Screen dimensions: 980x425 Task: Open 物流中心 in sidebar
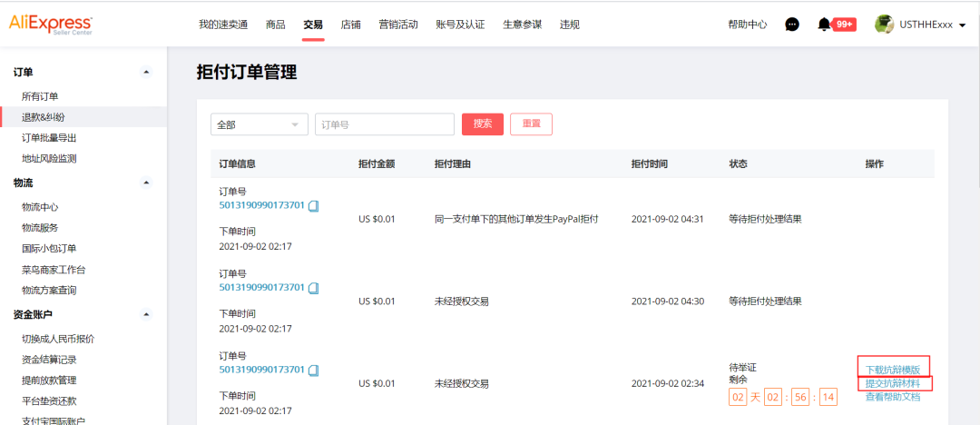tap(40, 207)
